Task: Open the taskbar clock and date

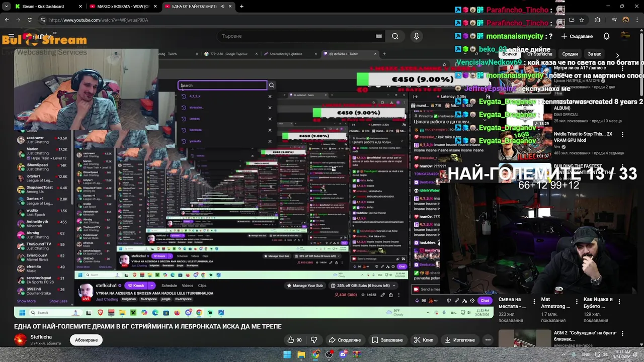Action: click(622, 354)
